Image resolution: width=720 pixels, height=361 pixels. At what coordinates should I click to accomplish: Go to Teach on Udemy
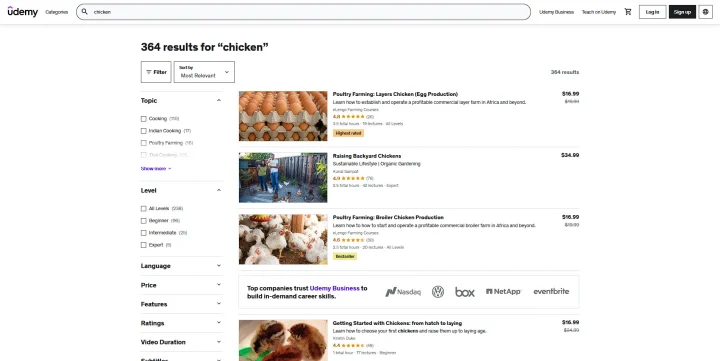pos(599,12)
